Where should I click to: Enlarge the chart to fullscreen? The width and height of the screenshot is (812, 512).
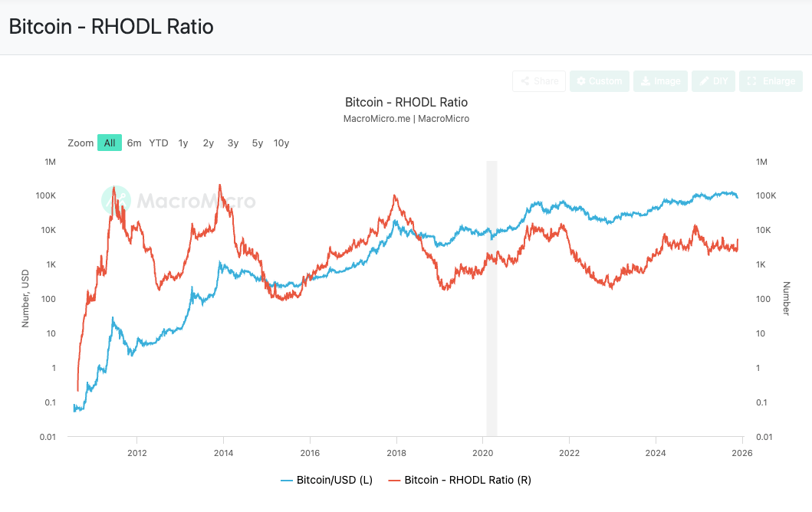coord(771,81)
